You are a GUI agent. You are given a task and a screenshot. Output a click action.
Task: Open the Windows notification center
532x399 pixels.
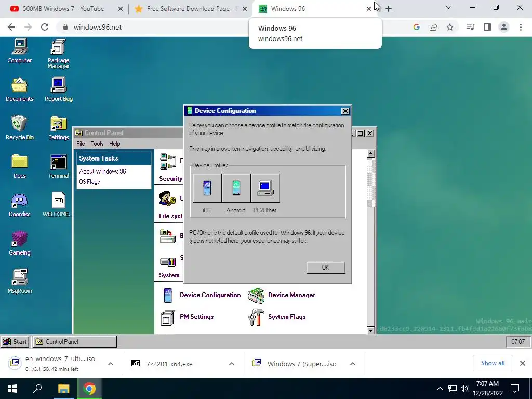[x=515, y=389]
